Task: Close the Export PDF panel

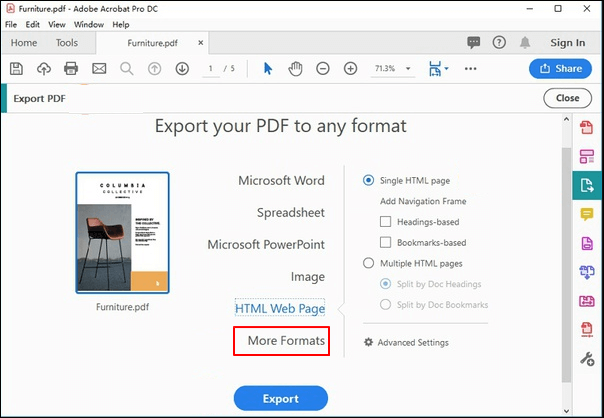Action: 567,98
